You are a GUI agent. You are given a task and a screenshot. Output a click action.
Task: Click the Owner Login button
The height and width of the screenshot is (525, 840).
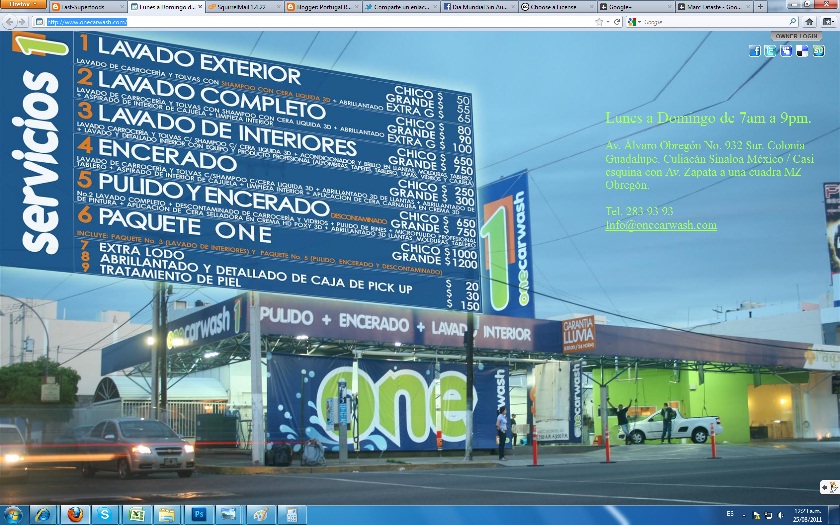click(x=796, y=36)
